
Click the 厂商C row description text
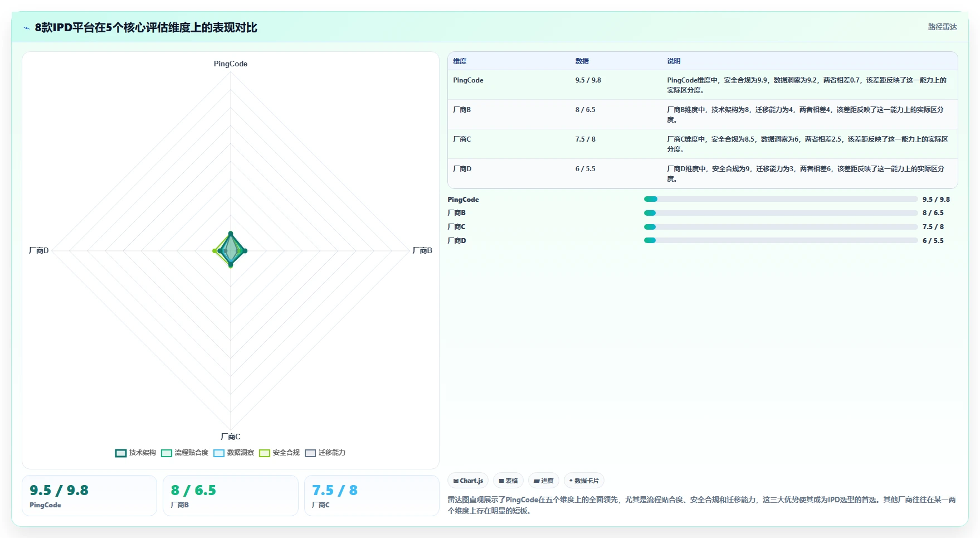pyautogui.click(x=807, y=144)
